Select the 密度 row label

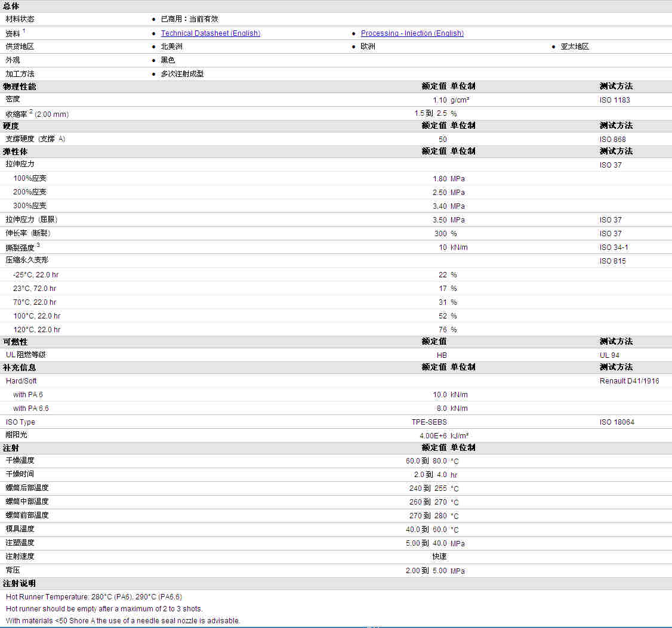(13, 99)
